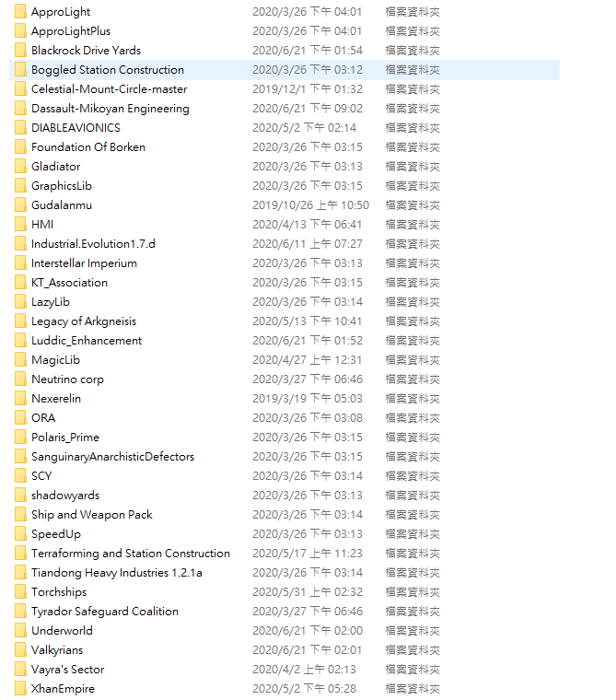
Task: Select the Vayra's Sector folder name
Action: pyautogui.click(x=67, y=670)
